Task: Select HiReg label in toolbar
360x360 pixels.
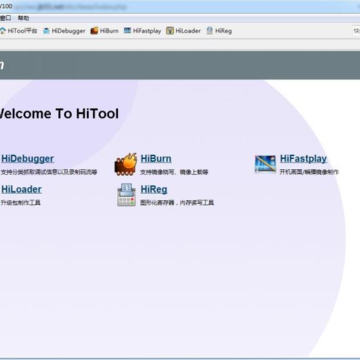Action: click(x=223, y=31)
